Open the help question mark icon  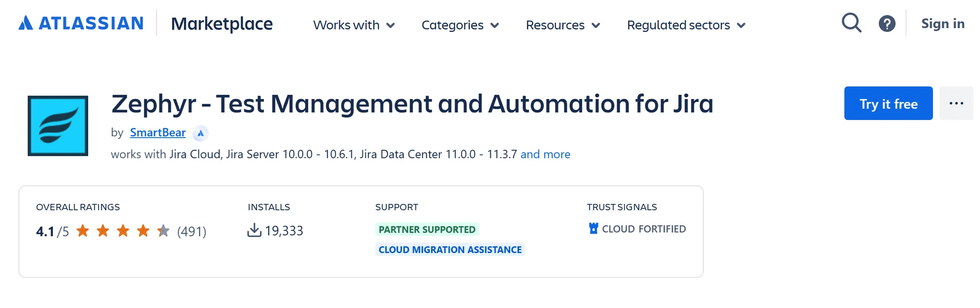887,23
